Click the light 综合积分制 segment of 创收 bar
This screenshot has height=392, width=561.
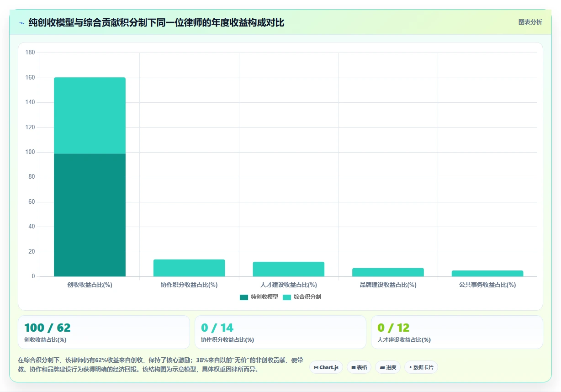[x=90, y=116]
